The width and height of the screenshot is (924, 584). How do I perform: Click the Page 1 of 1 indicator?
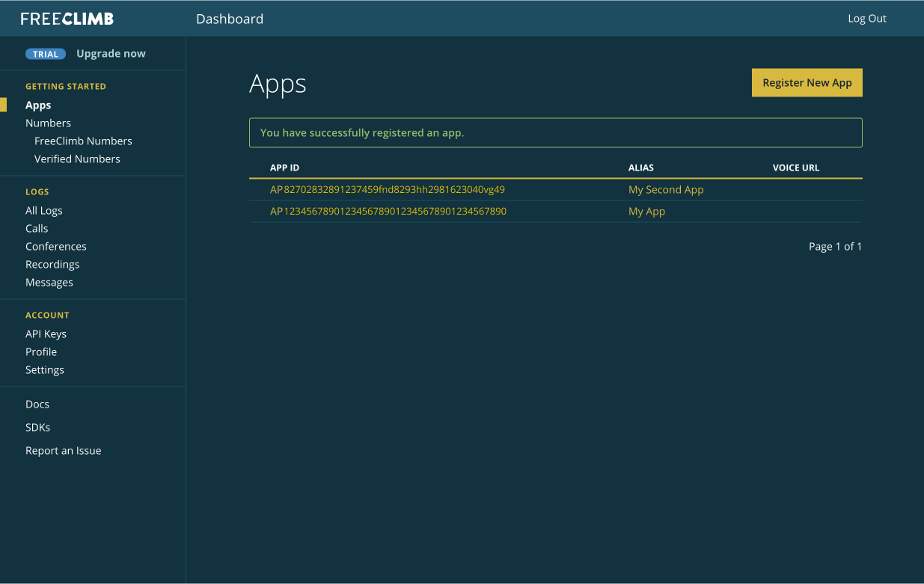(x=835, y=247)
